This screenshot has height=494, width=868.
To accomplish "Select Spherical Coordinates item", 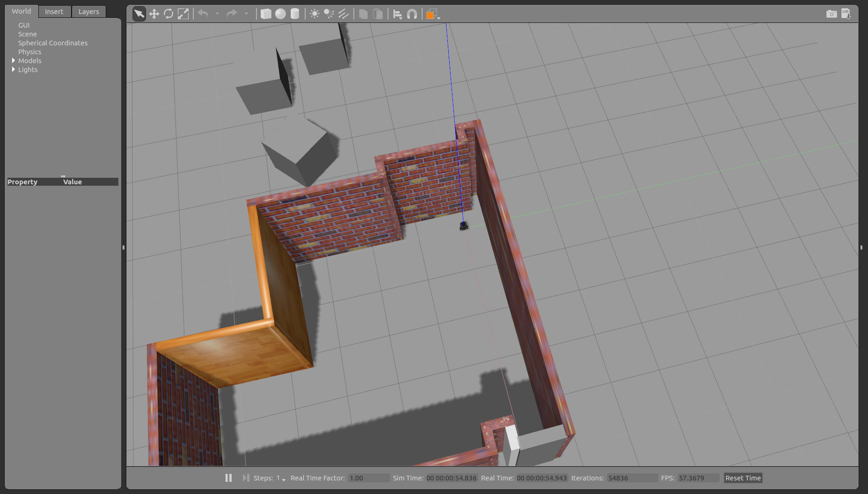I will pos(53,43).
